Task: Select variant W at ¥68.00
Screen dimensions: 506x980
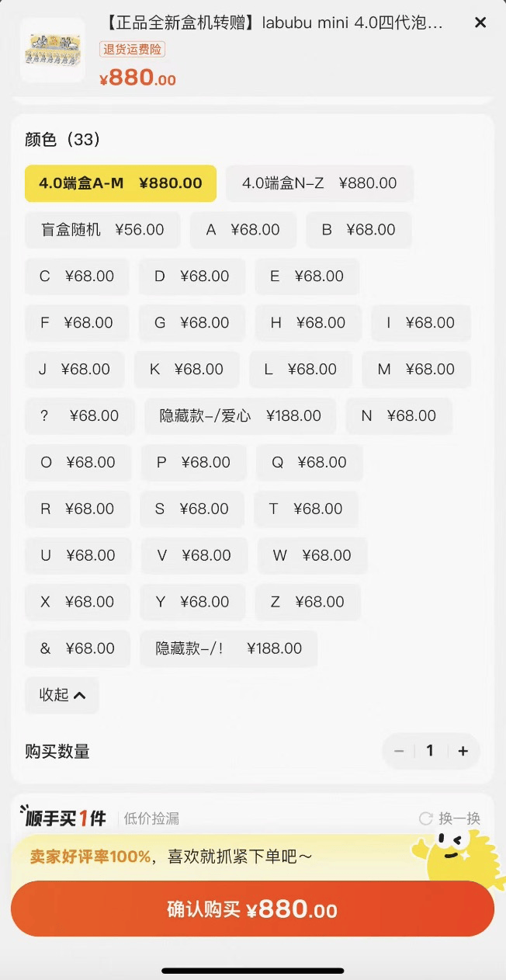Action: [x=312, y=555]
